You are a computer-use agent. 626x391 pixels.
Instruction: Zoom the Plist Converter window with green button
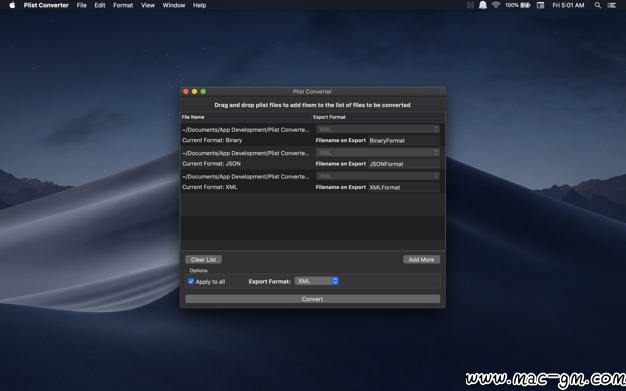coord(203,91)
